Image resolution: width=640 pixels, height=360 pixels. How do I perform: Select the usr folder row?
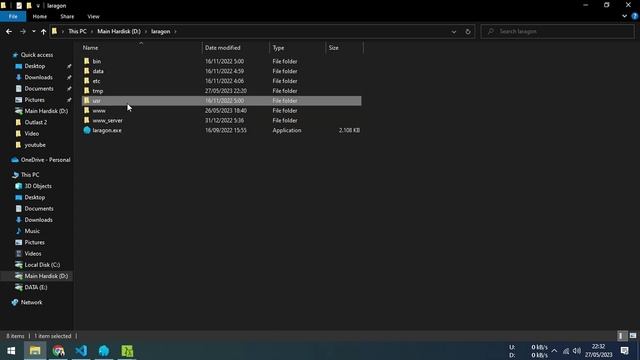click(x=221, y=100)
